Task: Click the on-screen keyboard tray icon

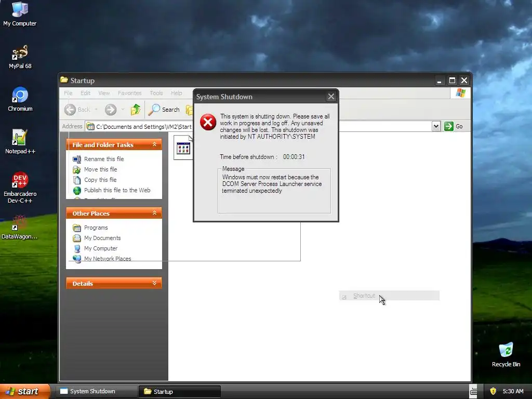Action: (474, 391)
